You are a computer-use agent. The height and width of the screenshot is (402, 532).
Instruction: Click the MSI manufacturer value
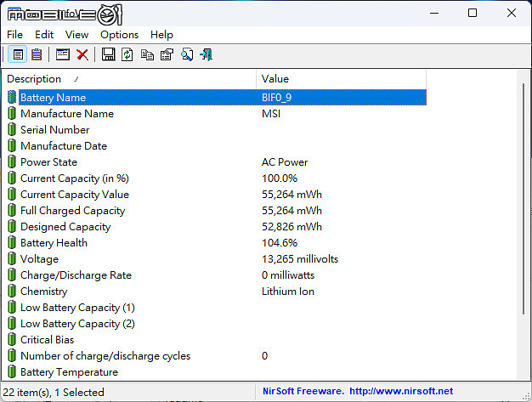271,114
